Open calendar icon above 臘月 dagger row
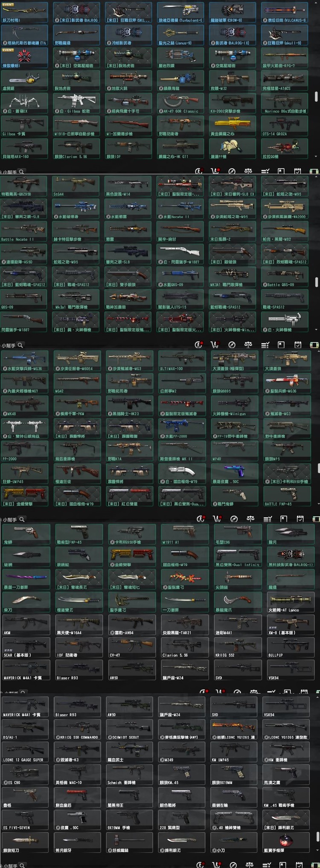 tap(300, 519)
